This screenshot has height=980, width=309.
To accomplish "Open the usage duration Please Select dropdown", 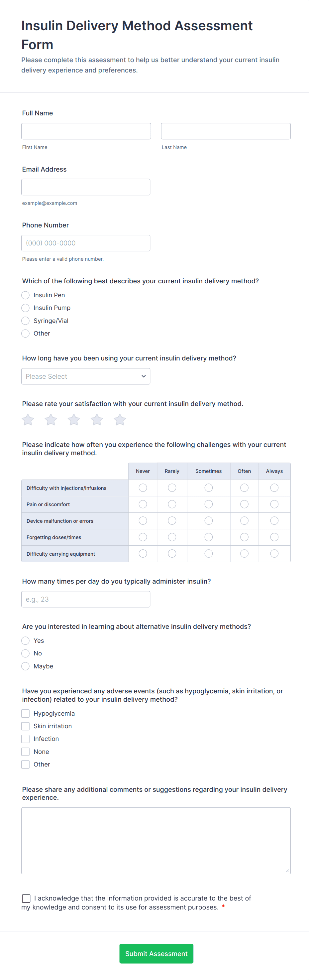I will [86, 376].
